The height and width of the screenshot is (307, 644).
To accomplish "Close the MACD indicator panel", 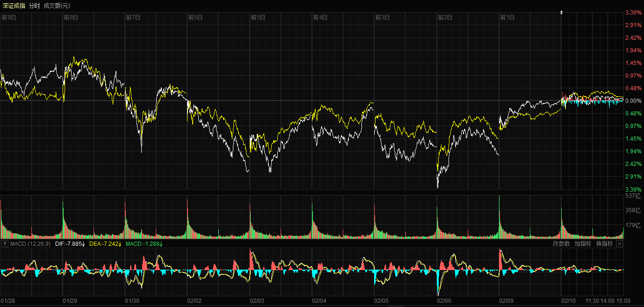I will [619, 244].
